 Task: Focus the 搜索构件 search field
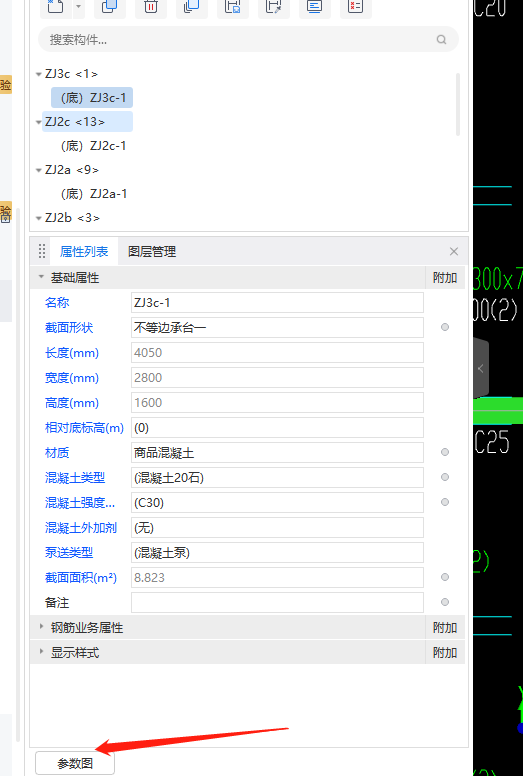(248, 40)
